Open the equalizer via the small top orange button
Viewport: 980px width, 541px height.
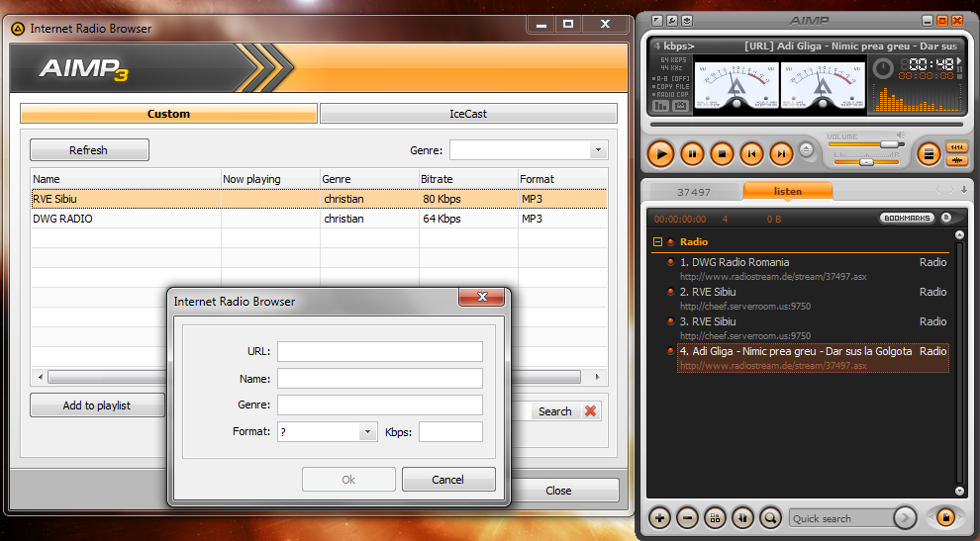[x=957, y=147]
